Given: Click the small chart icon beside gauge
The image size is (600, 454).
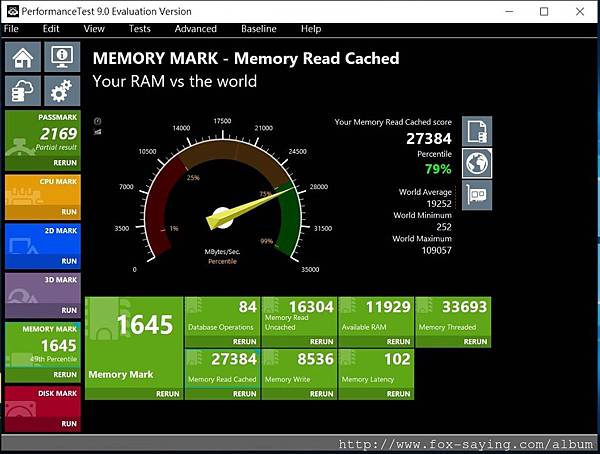Looking at the screenshot, I should pos(98,132).
